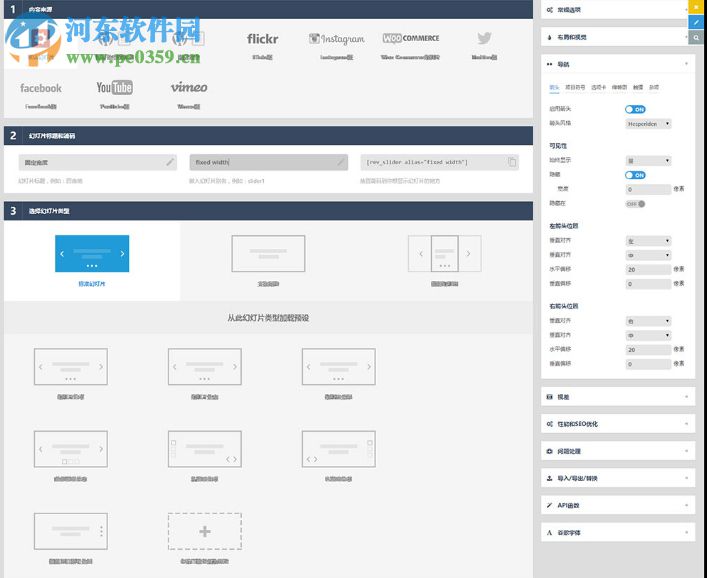Select the hero scene slider type
This screenshot has width=707, height=578.
click(x=268, y=253)
